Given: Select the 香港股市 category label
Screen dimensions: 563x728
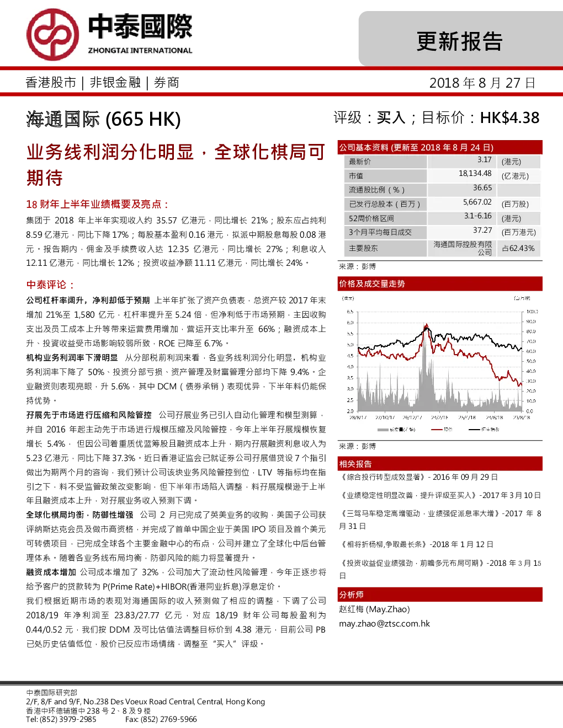Looking at the screenshot, I should click(51, 83).
